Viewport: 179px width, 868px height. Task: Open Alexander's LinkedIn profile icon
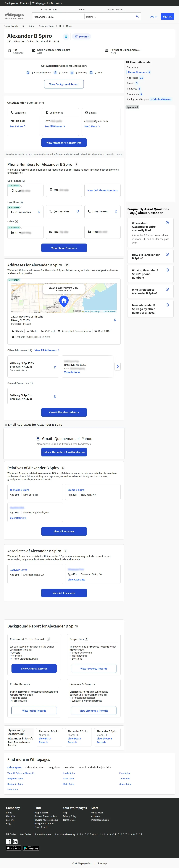click(66, 37)
